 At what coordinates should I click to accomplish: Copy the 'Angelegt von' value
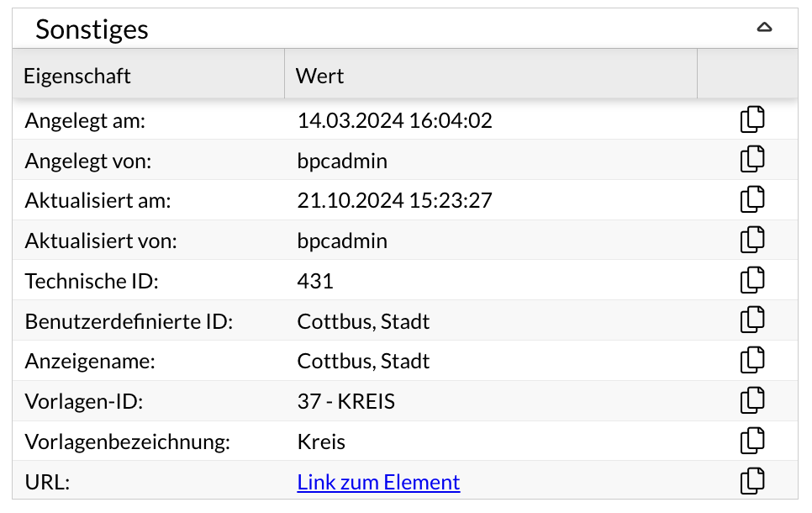tap(752, 160)
